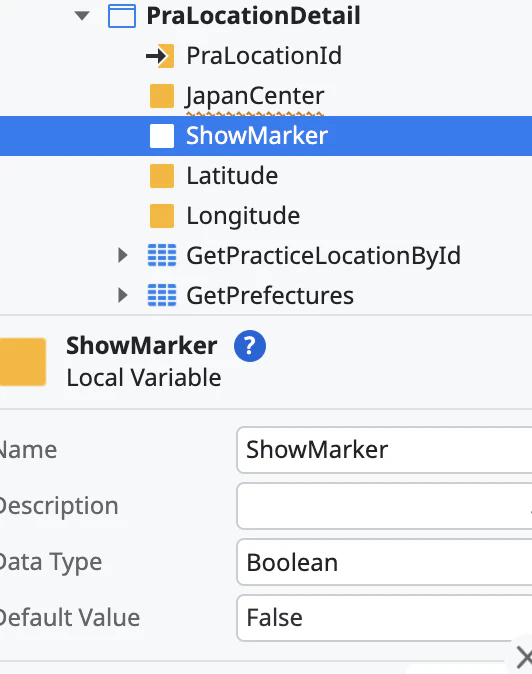Select the highlighted ShowMarker tree row
This screenshot has height=674, width=532.
(x=266, y=136)
